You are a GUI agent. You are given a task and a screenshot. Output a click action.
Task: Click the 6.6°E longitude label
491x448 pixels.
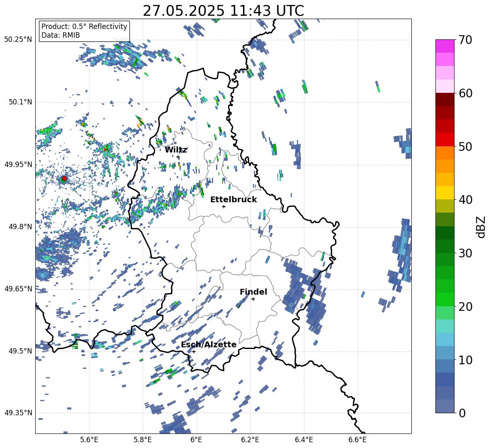[357, 440]
